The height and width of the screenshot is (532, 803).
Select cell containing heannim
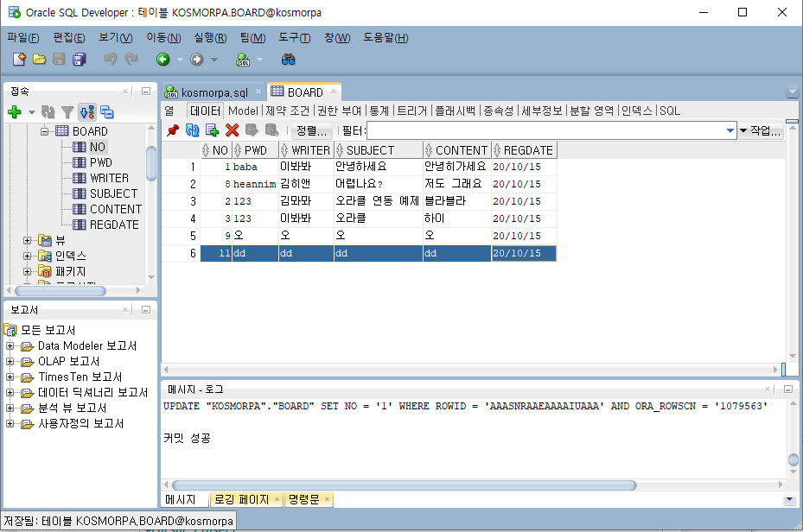click(254, 184)
